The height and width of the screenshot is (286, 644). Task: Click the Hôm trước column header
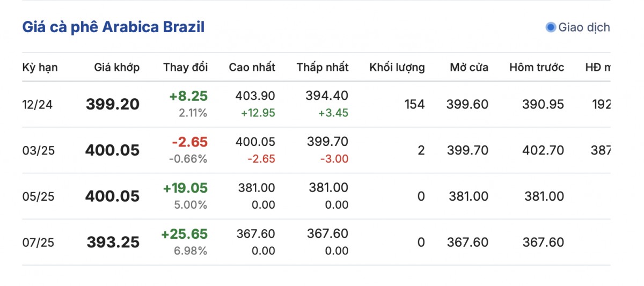pyautogui.click(x=537, y=67)
